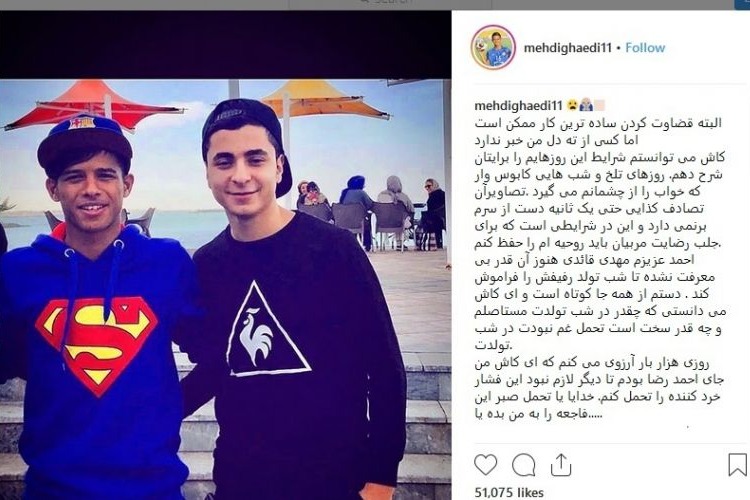Click the dimmed Search field at top
This screenshot has width=750, height=500.
390,4
